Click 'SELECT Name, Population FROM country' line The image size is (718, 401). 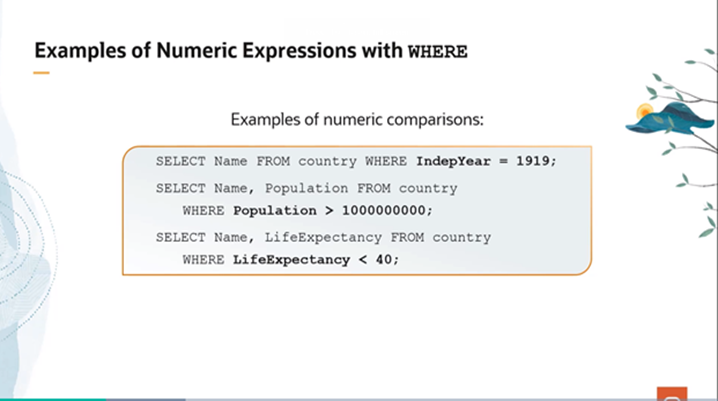pos(306,189)
